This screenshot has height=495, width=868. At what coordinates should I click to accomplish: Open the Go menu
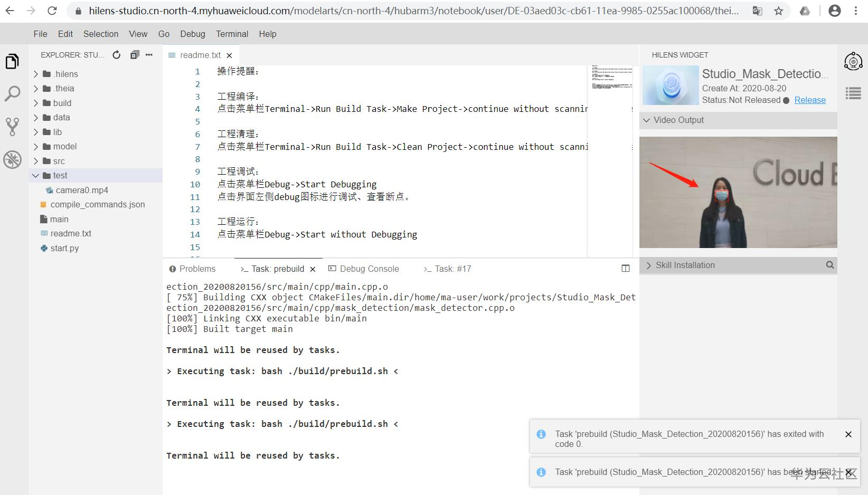click(x=164, y=34)
